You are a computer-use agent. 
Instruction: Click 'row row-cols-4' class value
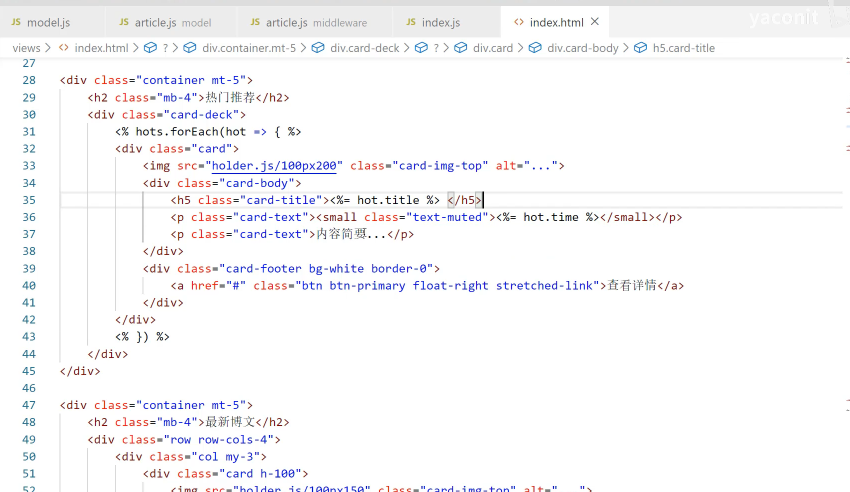222,439
